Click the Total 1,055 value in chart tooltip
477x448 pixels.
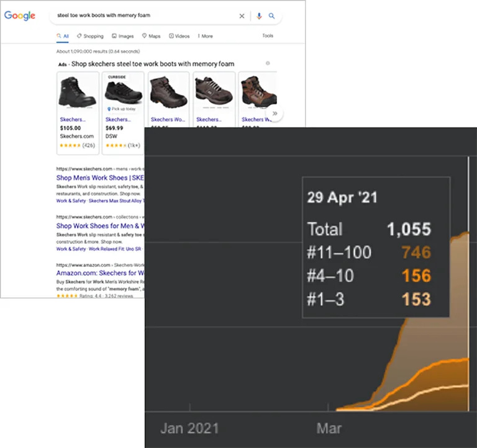pyautogui.click(x=409, y=229)
